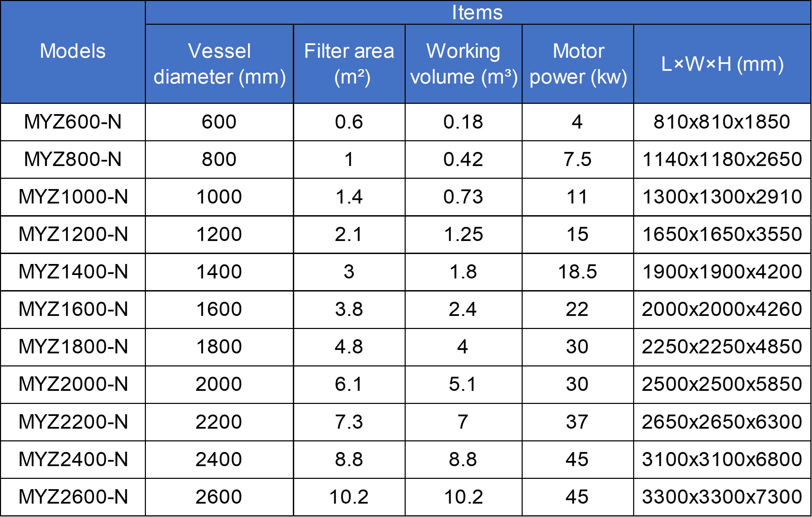Select the 5.1 working volume cell
This screenshot has width=812, height=517.
click(x=463, y=384)
